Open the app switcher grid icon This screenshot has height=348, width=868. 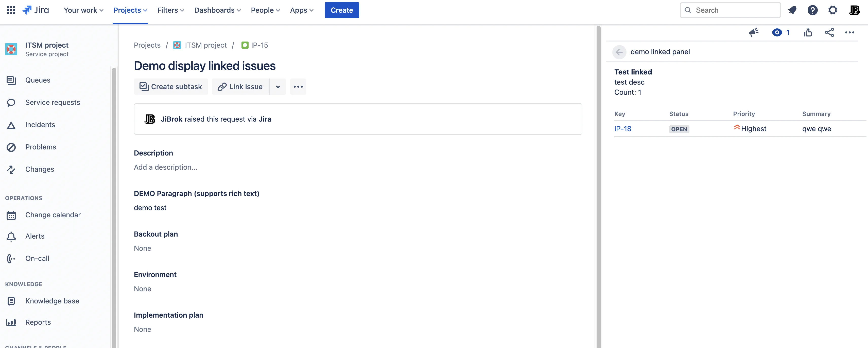(x=11, y=10)
